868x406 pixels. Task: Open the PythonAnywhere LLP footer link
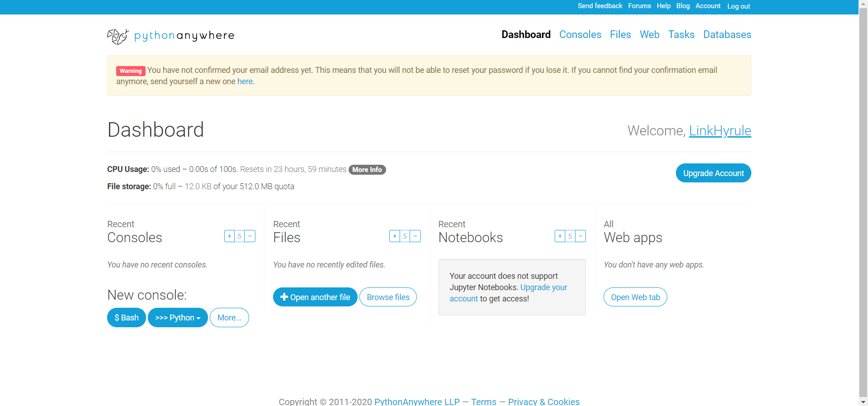pos(417,401)
